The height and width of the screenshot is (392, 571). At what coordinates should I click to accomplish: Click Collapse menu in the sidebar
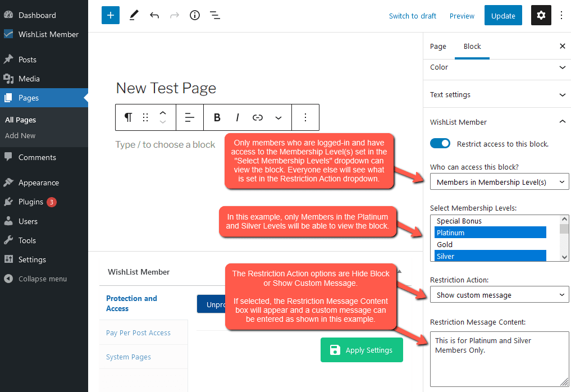coord(44,279)
